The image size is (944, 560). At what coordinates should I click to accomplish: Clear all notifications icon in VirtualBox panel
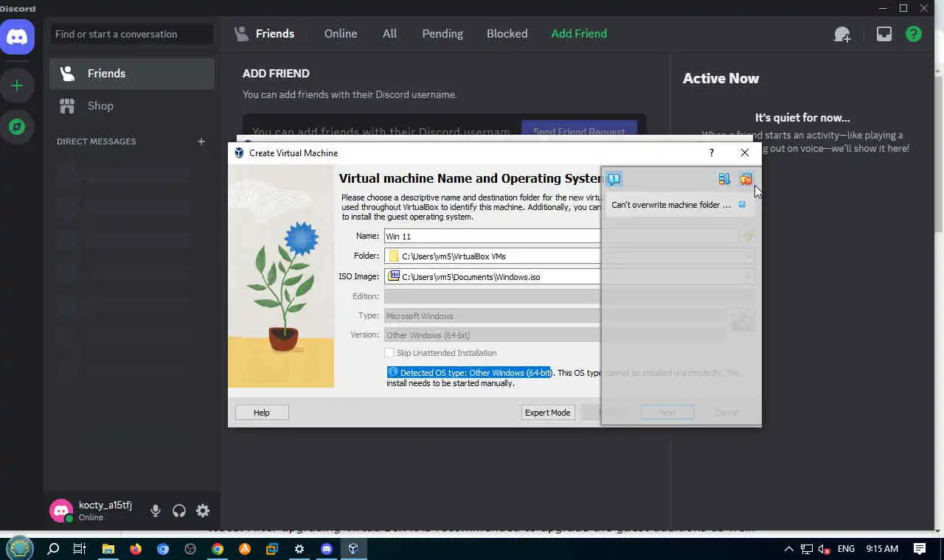click(746, 179)
